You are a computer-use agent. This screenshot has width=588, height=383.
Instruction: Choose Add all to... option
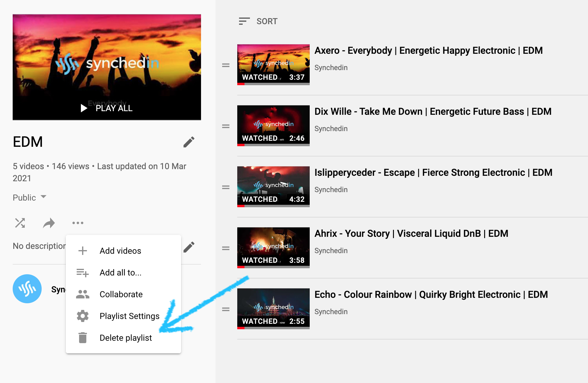pos(123,272)
